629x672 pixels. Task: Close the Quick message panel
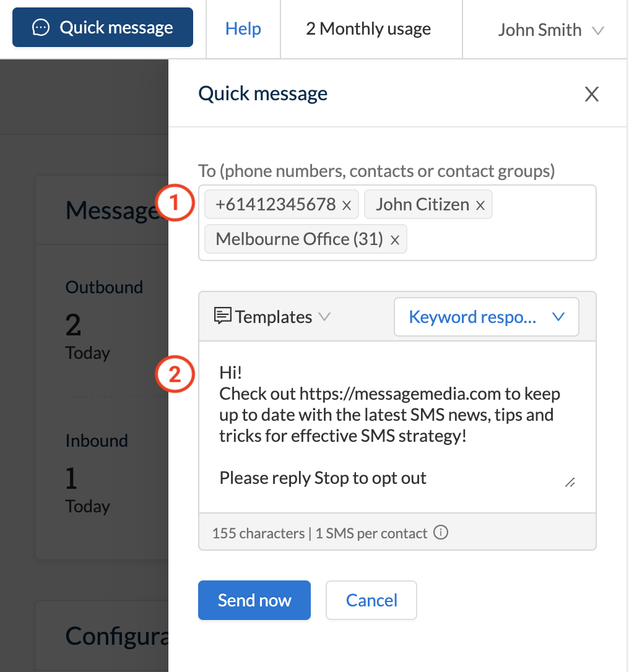tap(592, 93)
